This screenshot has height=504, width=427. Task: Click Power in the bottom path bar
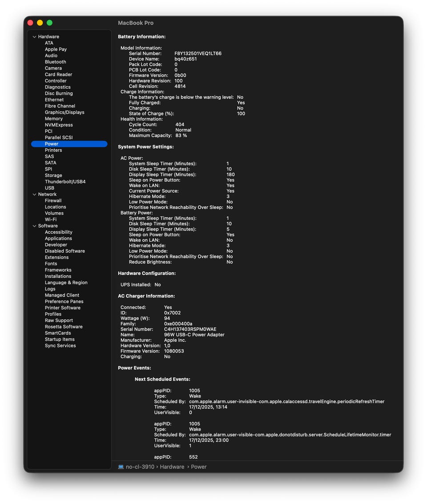click(199, 467)
